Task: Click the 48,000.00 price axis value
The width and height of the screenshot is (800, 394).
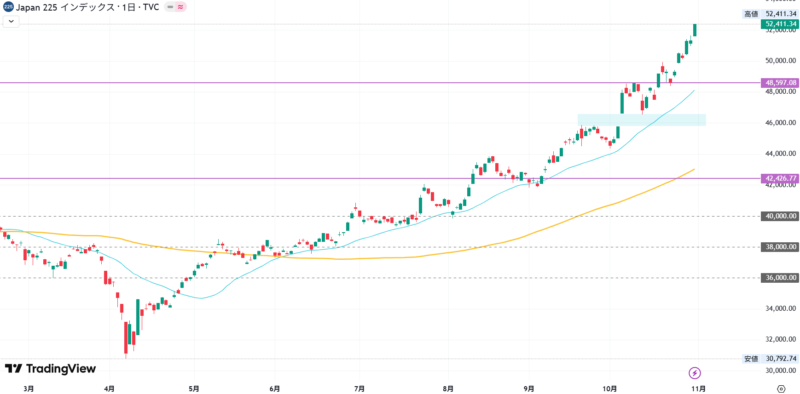Action: point(781,92)
